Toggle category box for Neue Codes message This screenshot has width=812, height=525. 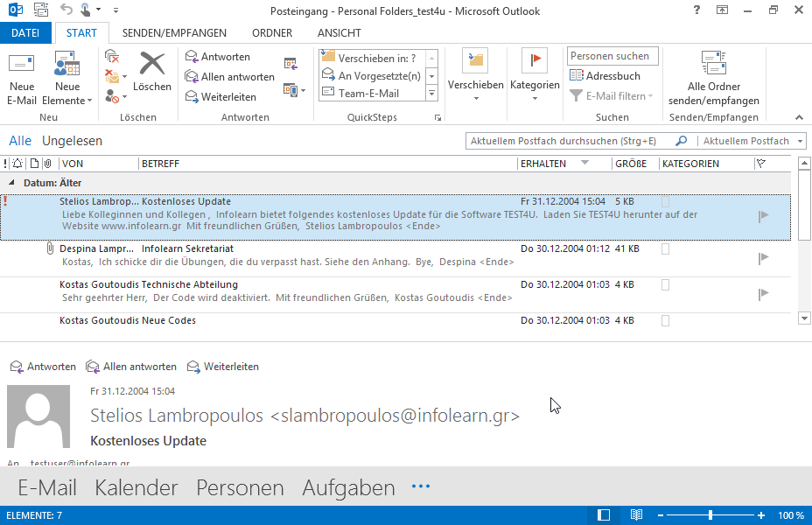[x=666, y=320]
